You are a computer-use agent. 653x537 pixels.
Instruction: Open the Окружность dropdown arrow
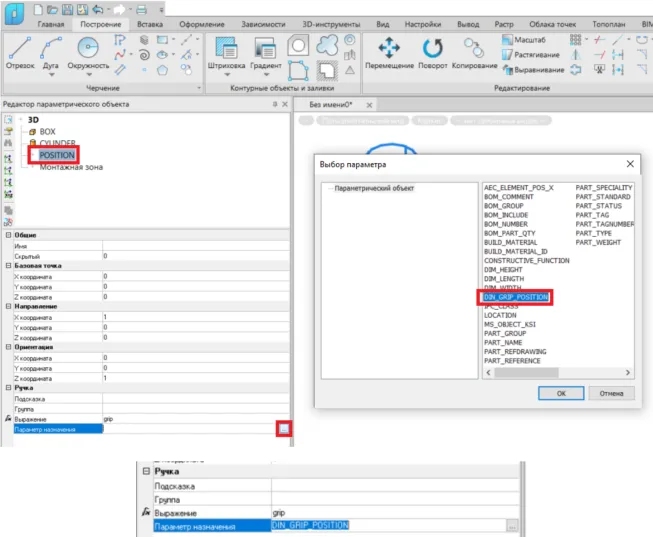pos(90,74)
